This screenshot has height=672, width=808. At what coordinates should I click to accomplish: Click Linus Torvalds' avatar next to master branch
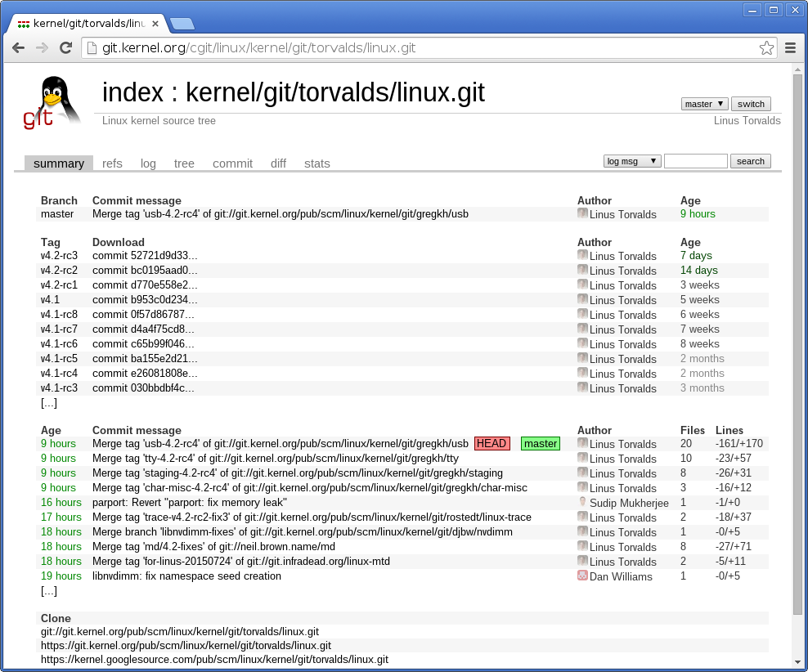tap(582, 213)
